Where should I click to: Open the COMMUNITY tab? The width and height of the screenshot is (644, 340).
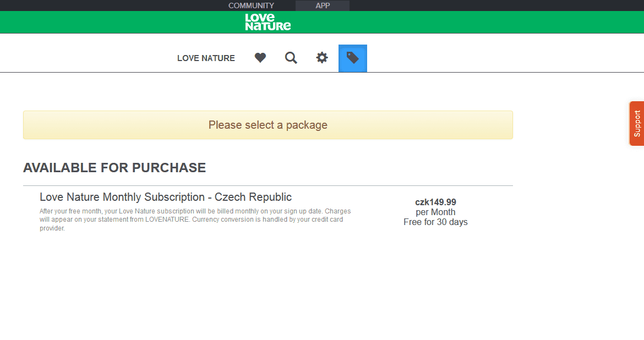pos(251,6)
